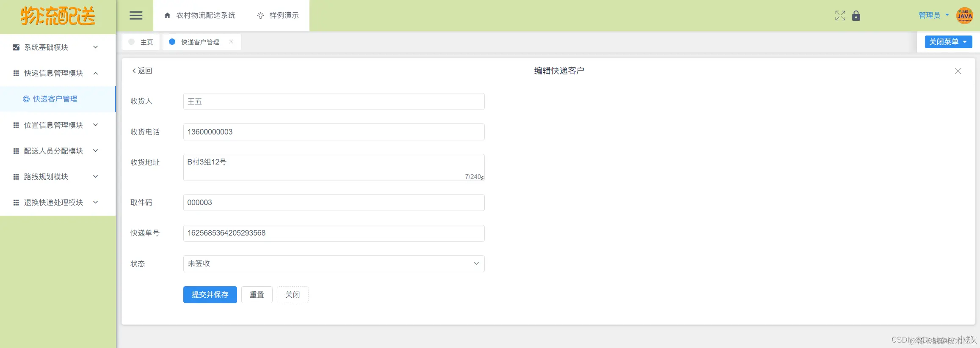Image resolution: width=980 pixels, height=348 pixels.
Task: Open the 管理员 user dropdown
Action: coord(933,15)
